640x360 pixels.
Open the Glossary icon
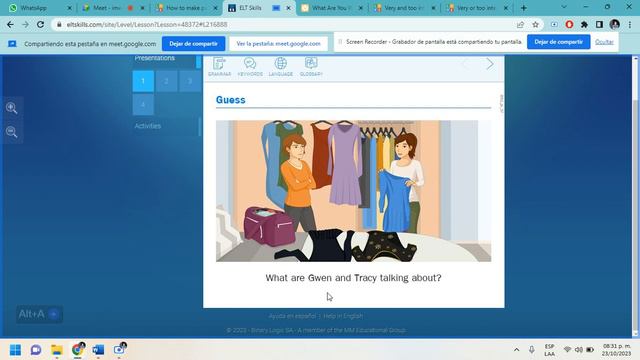(x=311, y=67)
